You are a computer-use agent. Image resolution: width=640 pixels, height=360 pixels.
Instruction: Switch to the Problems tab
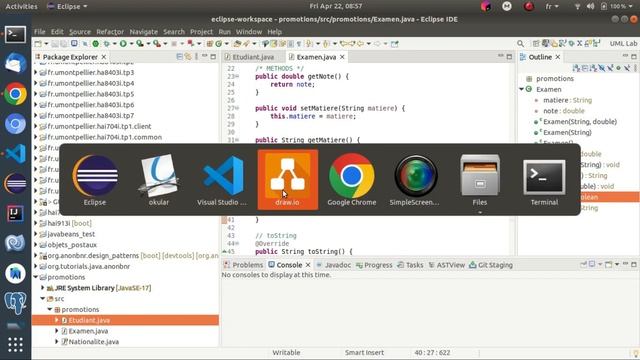pyautogui.click(x=244, y=265)
